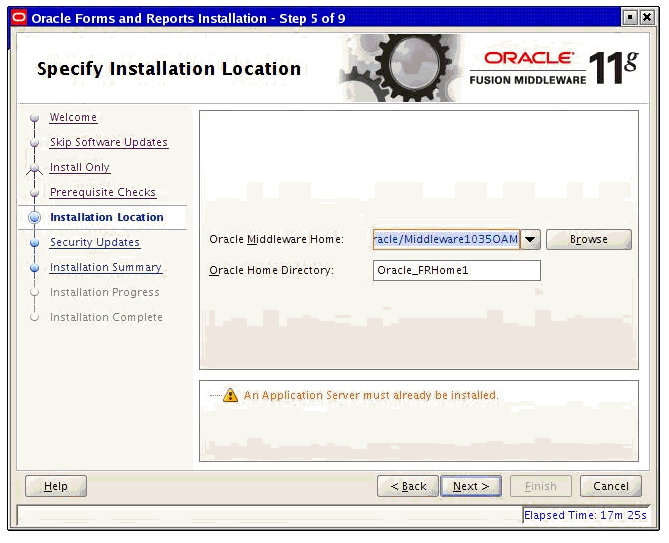Open the Installation Summary step
The height and width of the screenshot is (543, 669).
[106, 267]
